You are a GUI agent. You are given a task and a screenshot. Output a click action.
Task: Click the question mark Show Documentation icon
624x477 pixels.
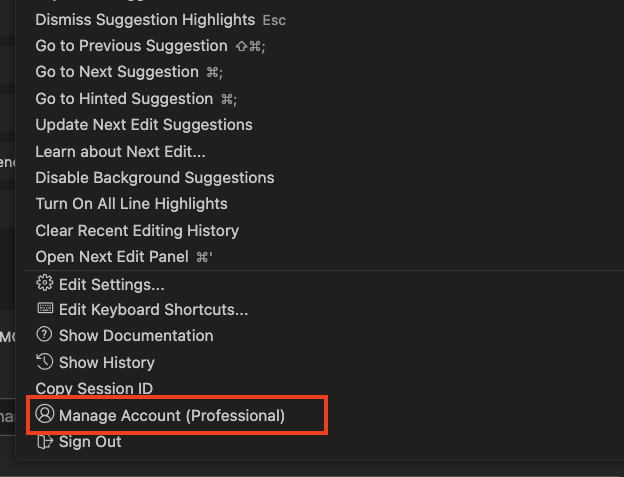pyautogui.click(x=44, y=334)
